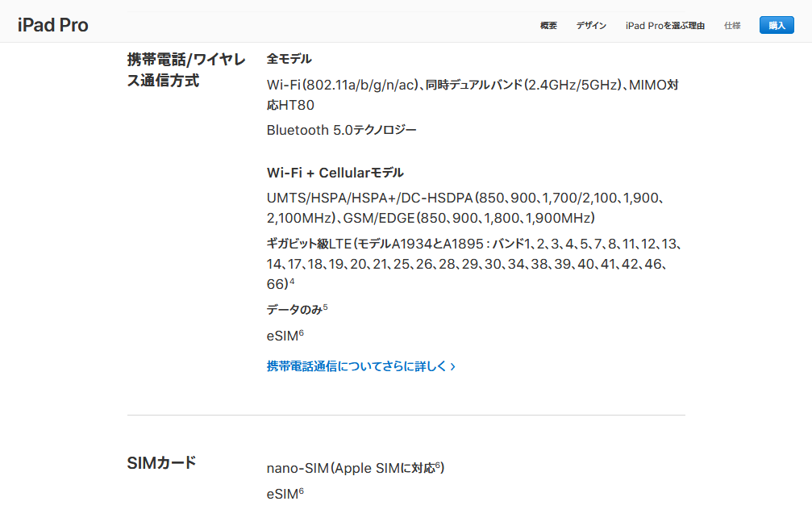Select the 仕様 nav tab
The image size is (812, 518).
(x=732, y=25)
